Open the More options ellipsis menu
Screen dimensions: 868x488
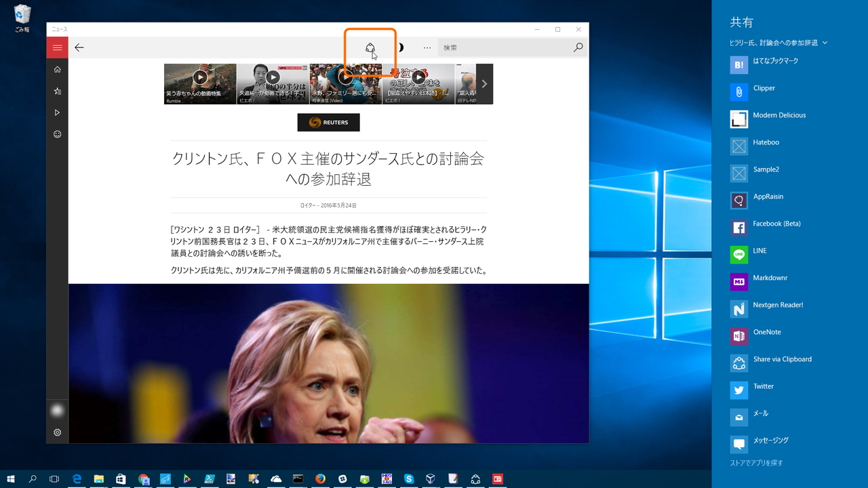coord(427,47)
